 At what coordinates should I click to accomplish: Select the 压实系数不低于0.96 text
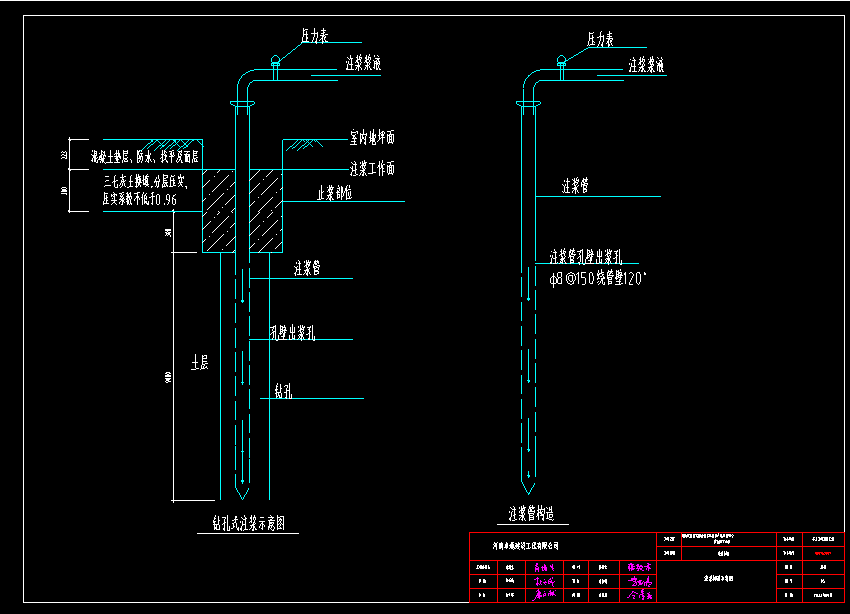(140, 199)
